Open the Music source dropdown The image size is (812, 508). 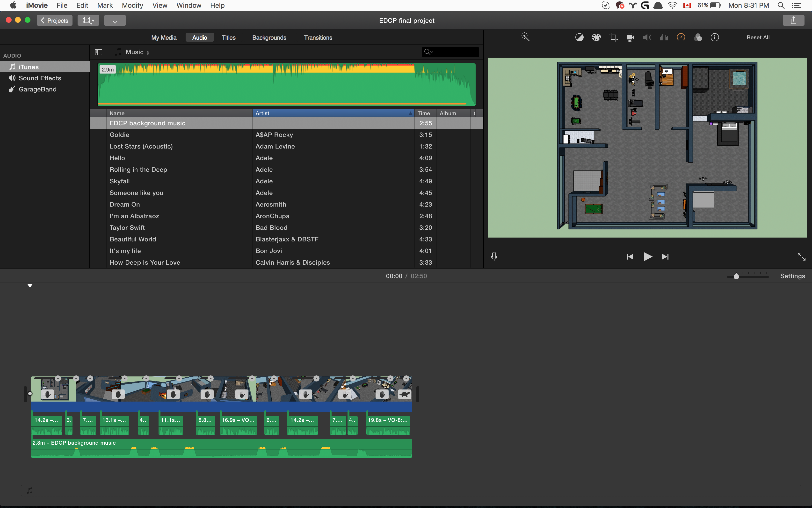[x=137, y=52]
